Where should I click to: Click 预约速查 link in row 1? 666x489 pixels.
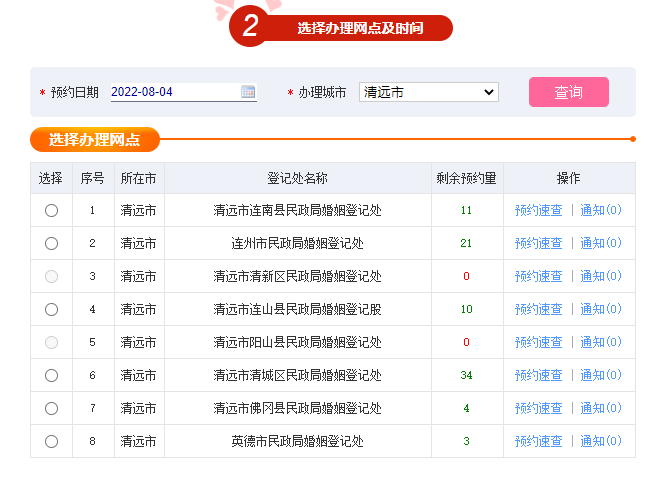click(x=538, y=210)
